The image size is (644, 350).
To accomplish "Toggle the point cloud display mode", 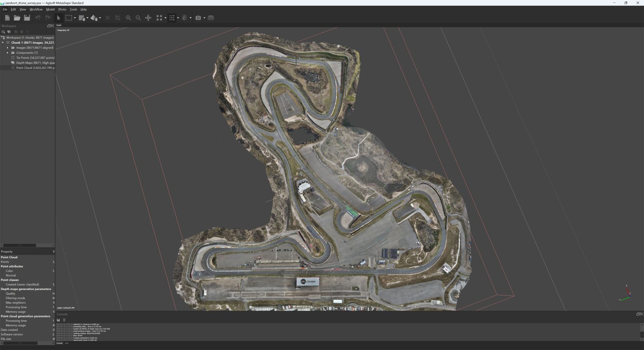I will coord(160,18).
